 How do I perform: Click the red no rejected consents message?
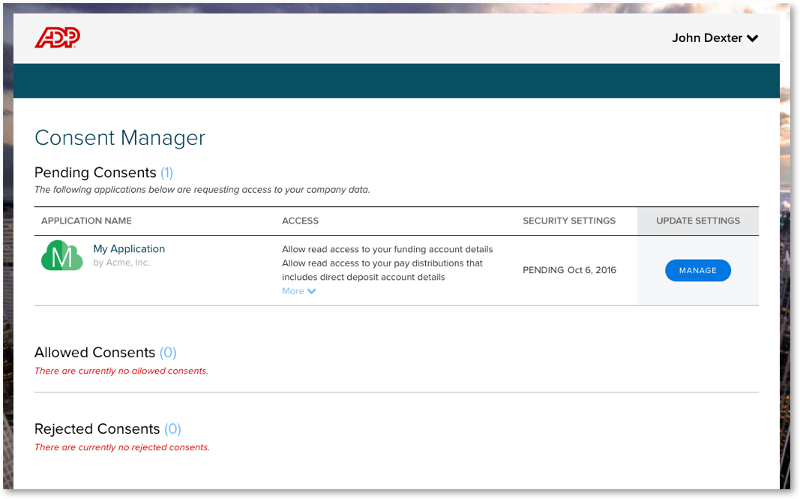(122, 447)
